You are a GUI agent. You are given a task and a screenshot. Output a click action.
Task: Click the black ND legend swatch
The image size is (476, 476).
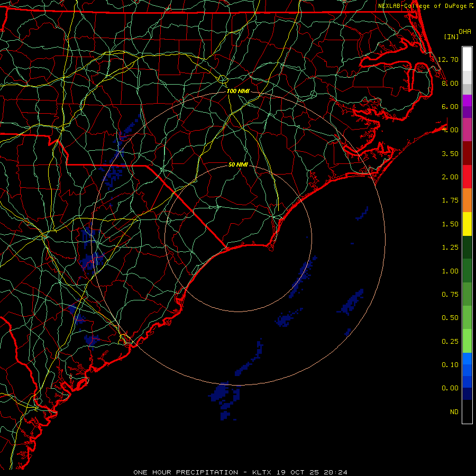467,411
